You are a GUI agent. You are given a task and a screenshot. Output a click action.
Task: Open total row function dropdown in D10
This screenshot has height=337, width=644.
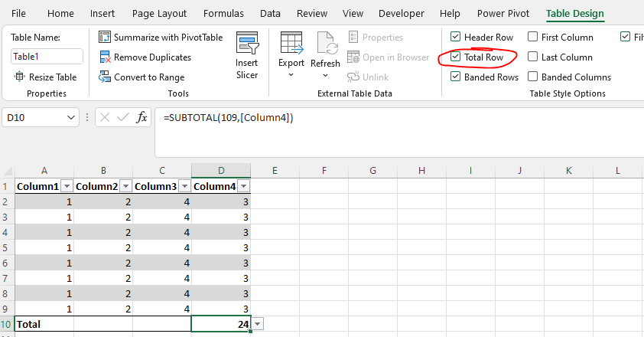tap(258, 324)
